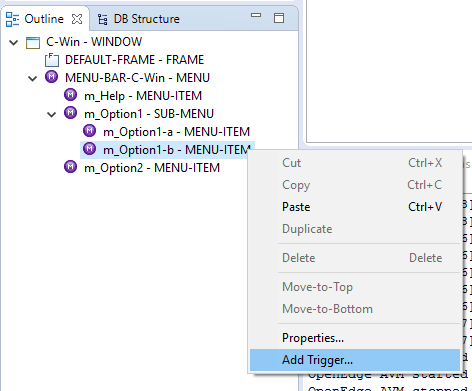The image size is (472, 391).
Task: Select m_Help - MENU-ITEM row
Action: [143, 96]
